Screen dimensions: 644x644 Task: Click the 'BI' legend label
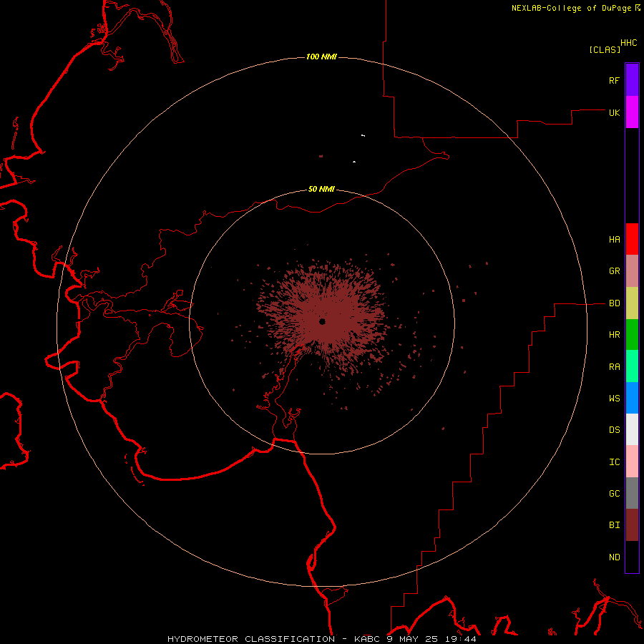[614, 525]
